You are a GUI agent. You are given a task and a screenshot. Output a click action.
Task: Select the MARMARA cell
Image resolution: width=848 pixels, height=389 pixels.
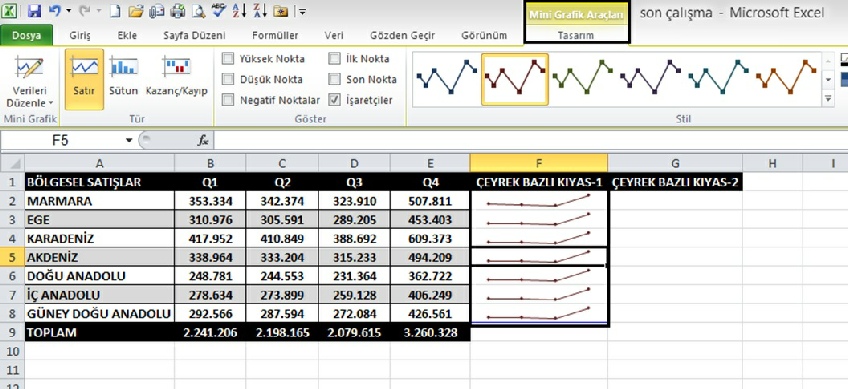tap(100, 201)
